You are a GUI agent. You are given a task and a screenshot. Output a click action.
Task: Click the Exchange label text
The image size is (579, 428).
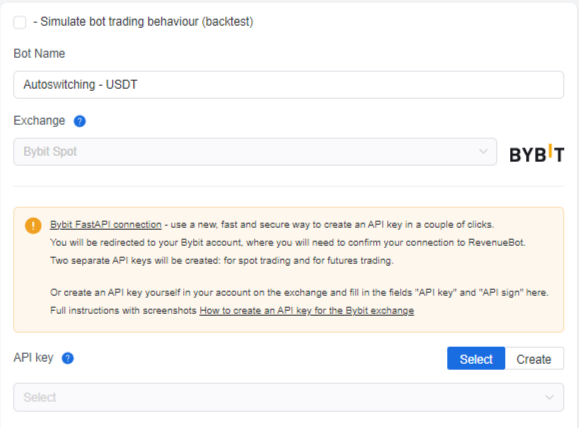coord(39,121)
